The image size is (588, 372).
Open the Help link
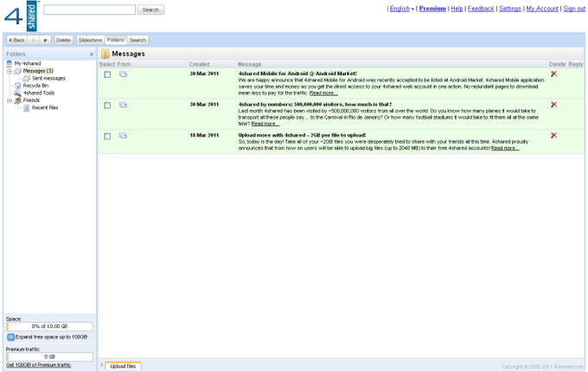(x=457, y=9)
